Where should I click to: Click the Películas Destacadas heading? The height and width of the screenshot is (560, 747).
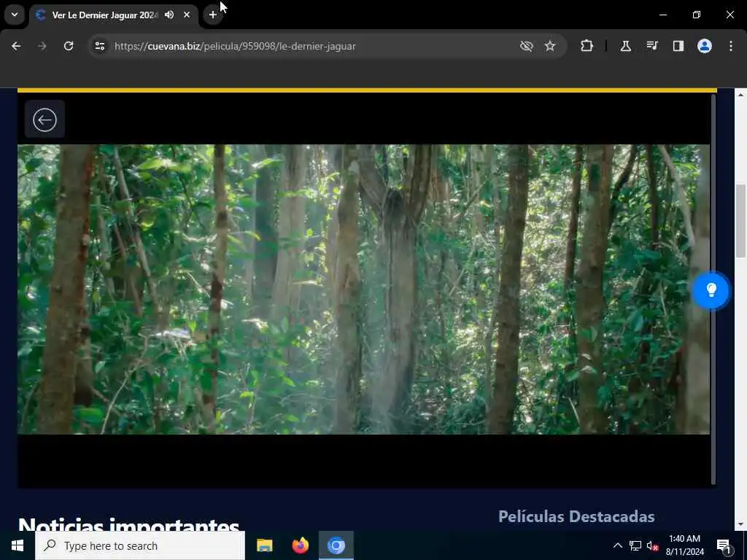click(576, 517)
